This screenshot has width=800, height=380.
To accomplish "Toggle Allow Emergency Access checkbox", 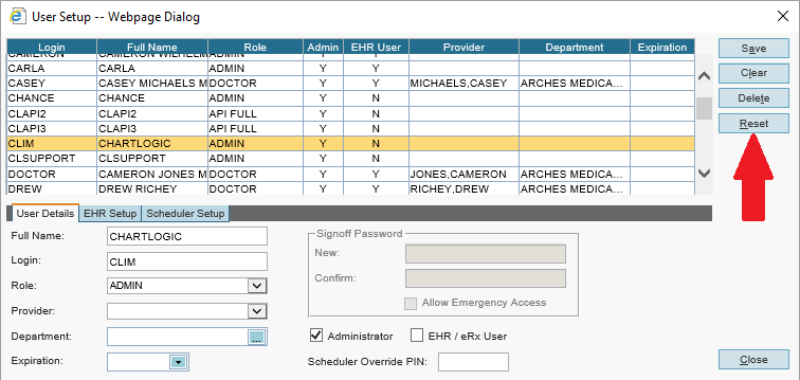I will 410,303.
